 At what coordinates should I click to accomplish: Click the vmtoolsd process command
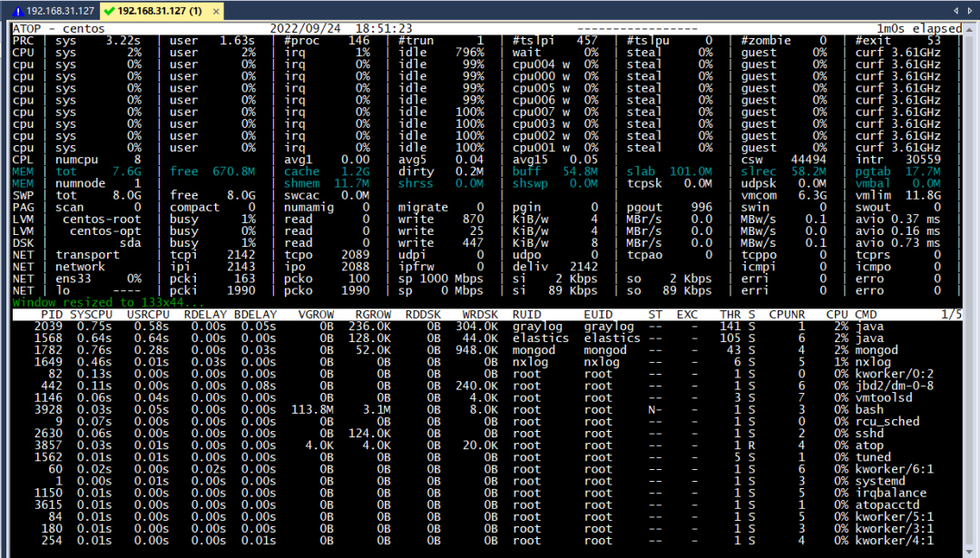[x=884, y=398]
